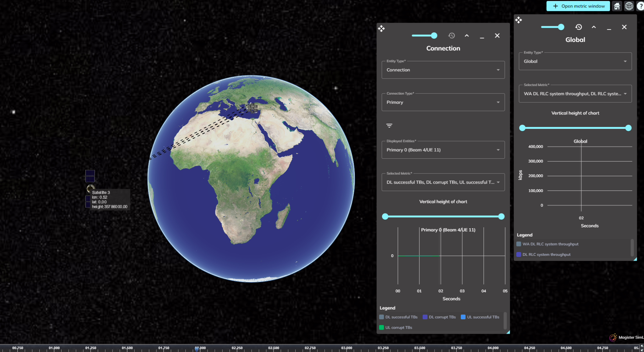
Task: Click history icon in Connection panel
Action: (x=452, y=36)
